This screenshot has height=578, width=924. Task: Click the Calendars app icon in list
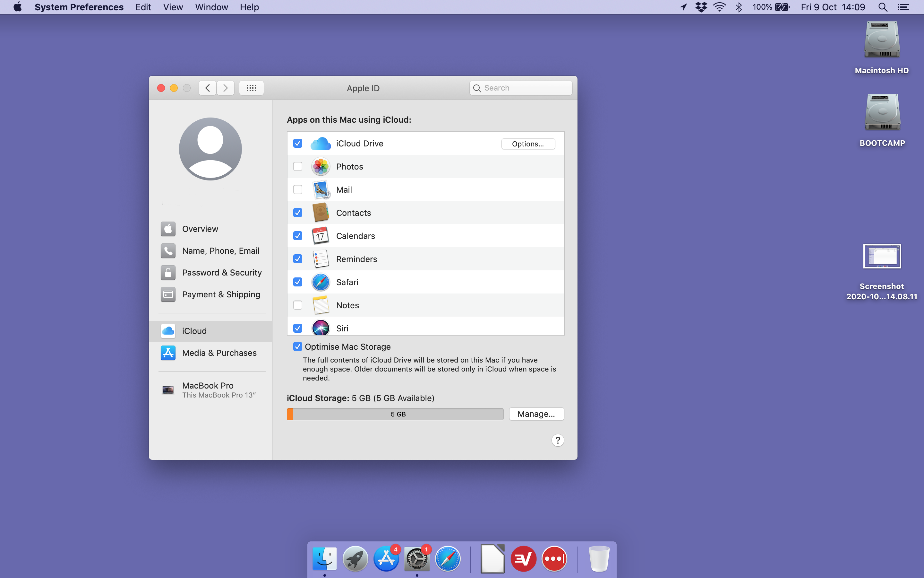(x=321, y=236)
